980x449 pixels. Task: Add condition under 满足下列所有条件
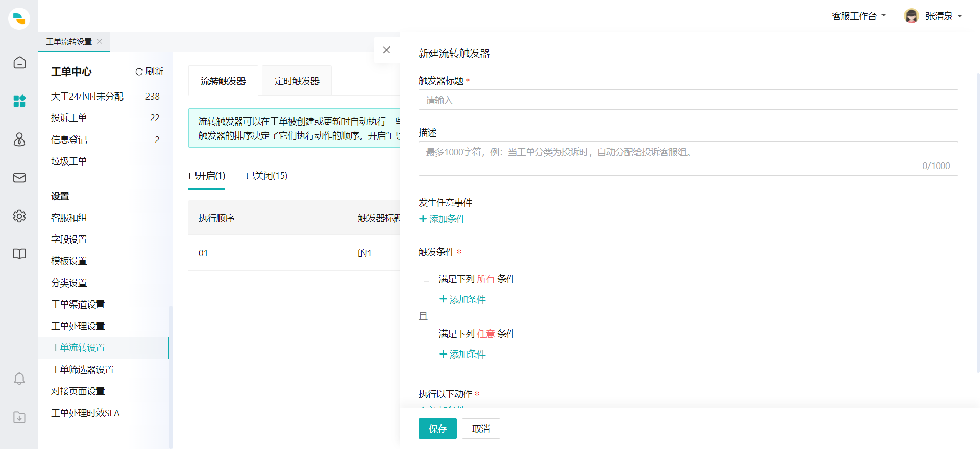pyautogui.click(x=462, y=299)
